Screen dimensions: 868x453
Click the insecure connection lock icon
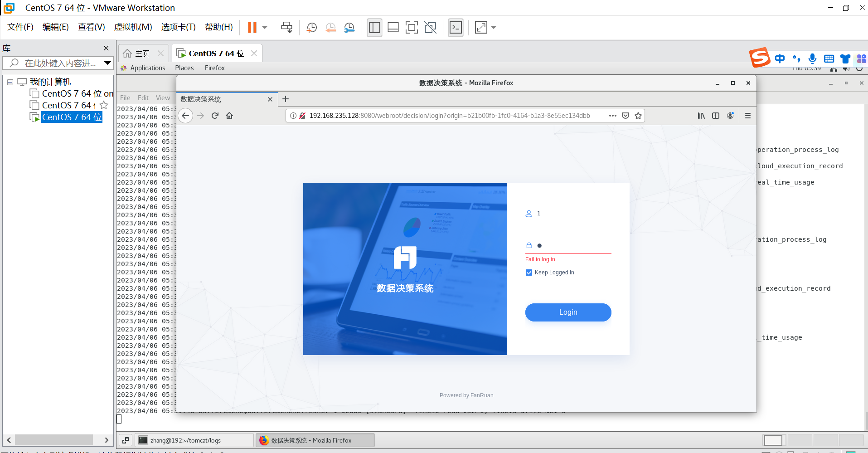point(302,116)
